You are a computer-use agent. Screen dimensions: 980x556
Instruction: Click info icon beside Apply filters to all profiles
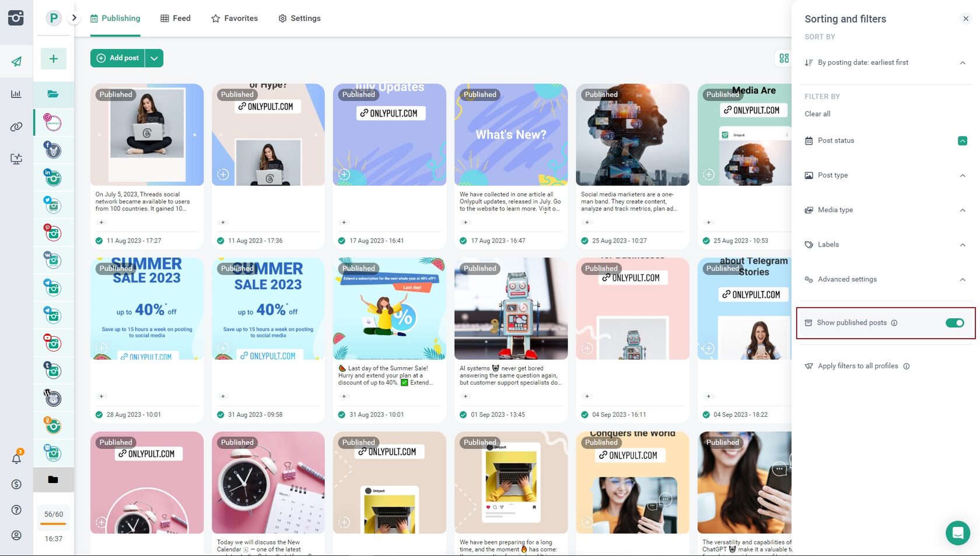[907, 367]
